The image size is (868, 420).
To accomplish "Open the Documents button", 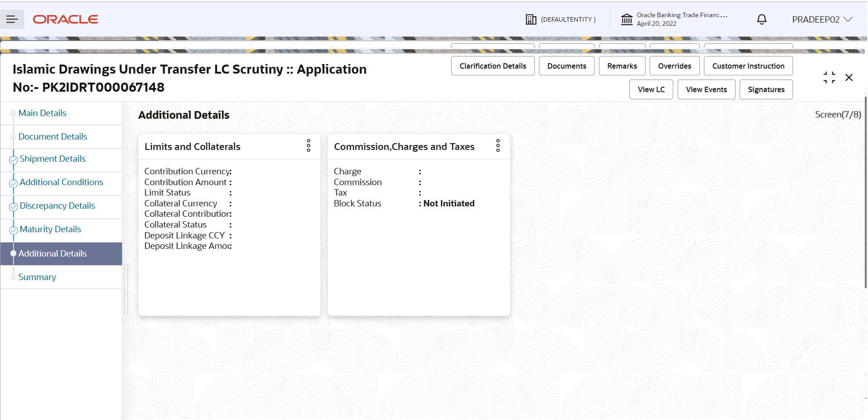I will click(x=566, y=66).
